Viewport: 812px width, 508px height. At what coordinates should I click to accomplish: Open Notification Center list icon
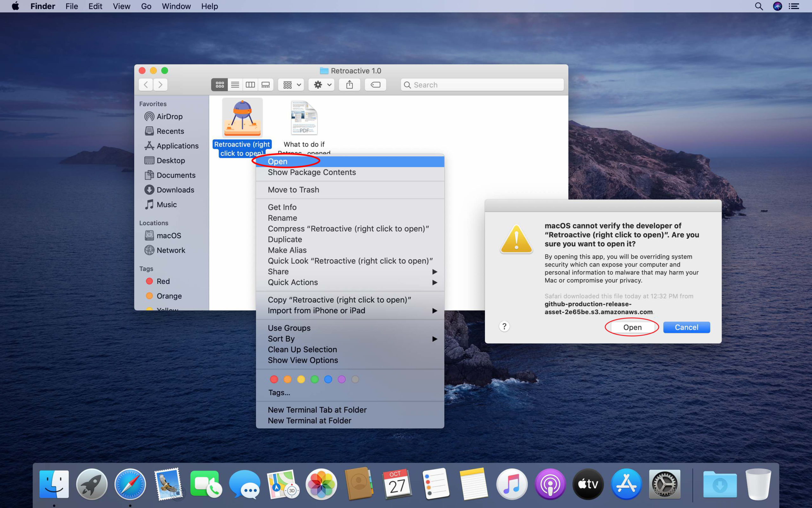point(794,6)
